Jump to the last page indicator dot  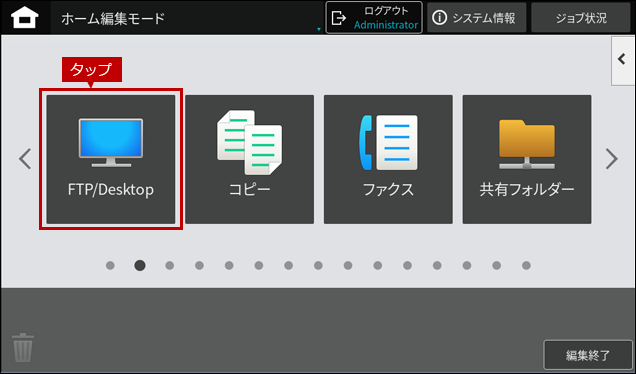(526, 265)
